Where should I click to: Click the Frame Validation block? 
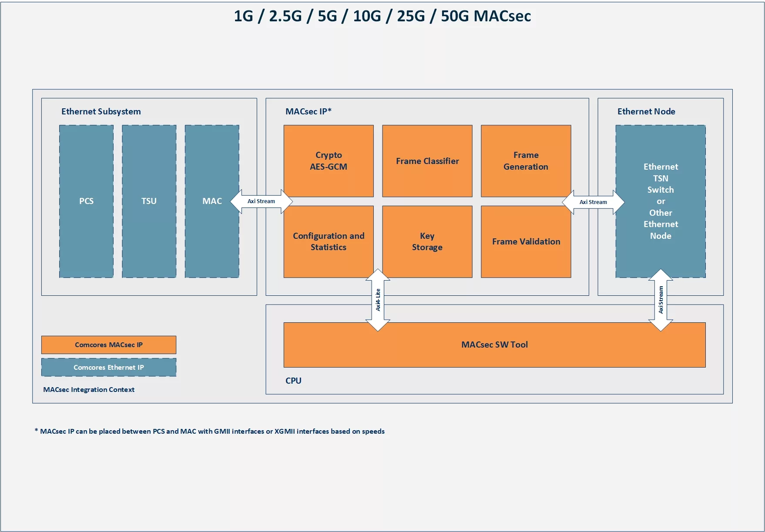tap(526, 241)
